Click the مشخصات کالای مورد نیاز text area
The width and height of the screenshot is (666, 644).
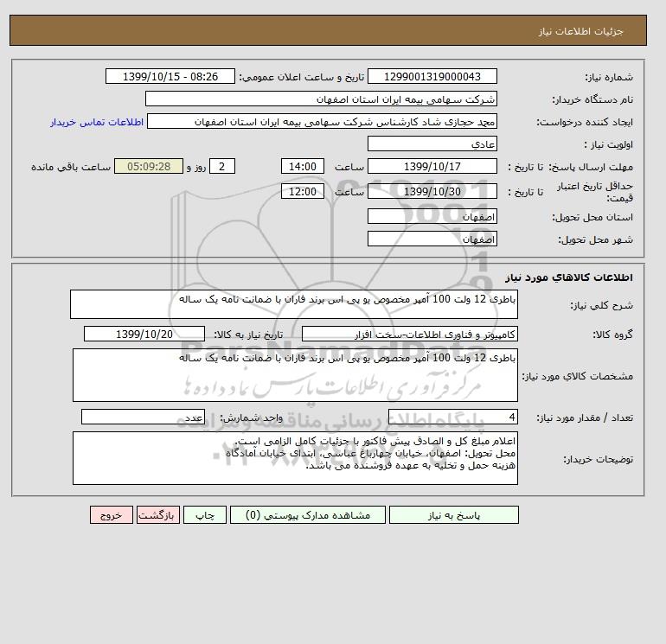coord(295,375)
